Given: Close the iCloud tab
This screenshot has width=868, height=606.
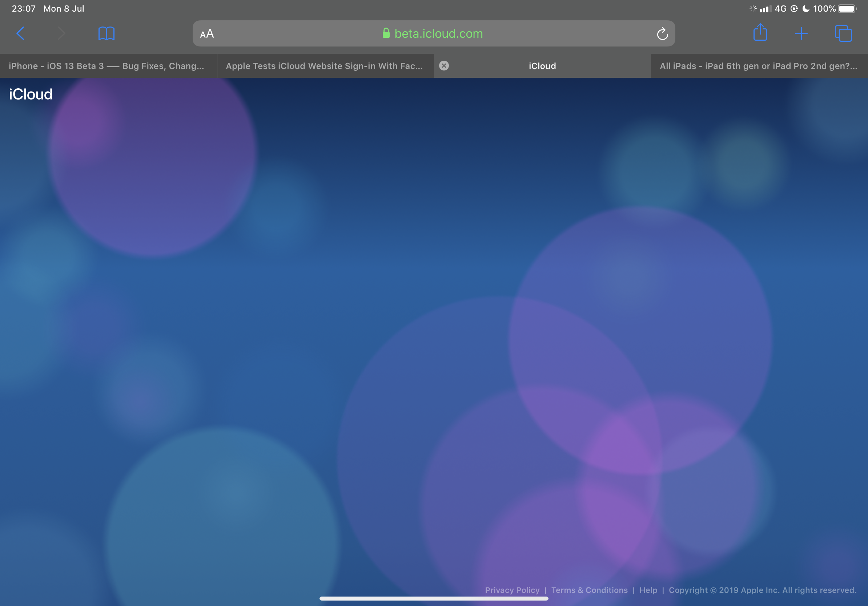Looking at the screenshot, I should point(444,66).
